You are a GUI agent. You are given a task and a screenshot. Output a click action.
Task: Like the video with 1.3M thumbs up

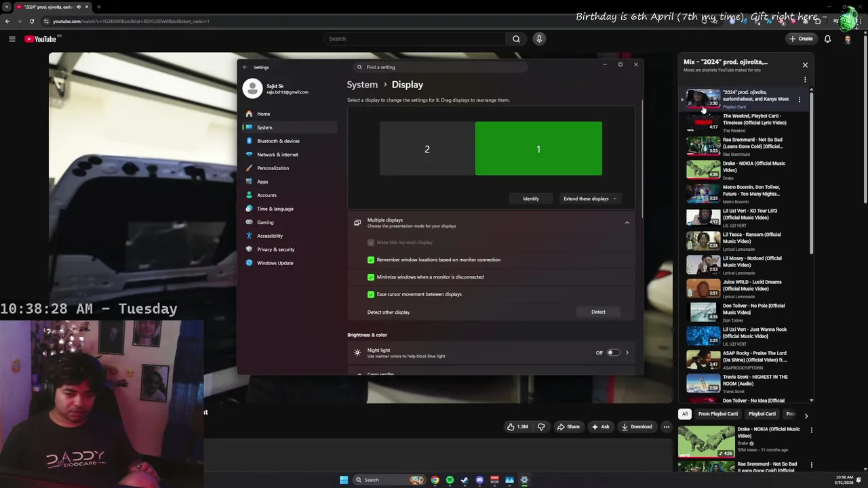tap(517, 427)
